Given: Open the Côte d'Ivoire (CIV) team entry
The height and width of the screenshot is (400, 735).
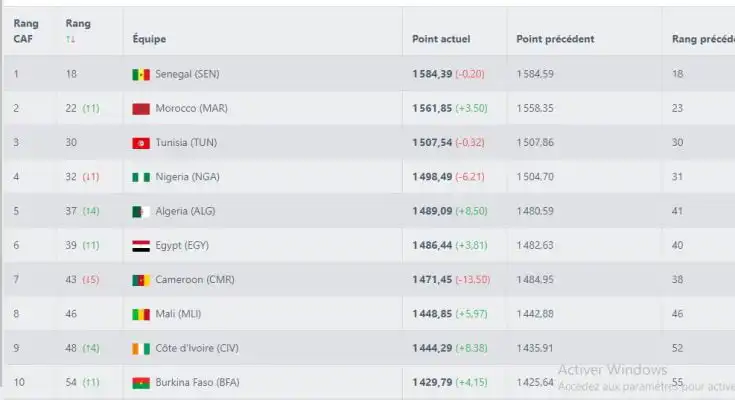Looking at the screenshot, I should (197, 348).
